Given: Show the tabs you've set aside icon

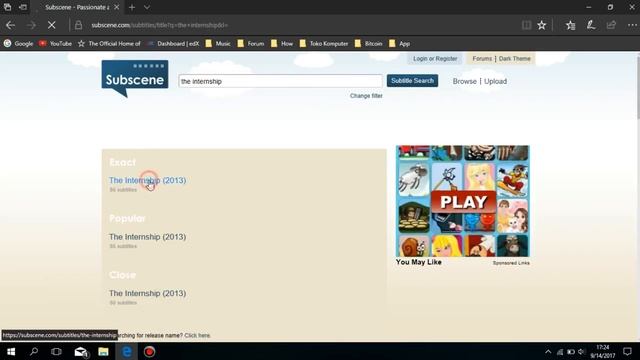Looking at the screenshot, I should (x=7, y=7).
